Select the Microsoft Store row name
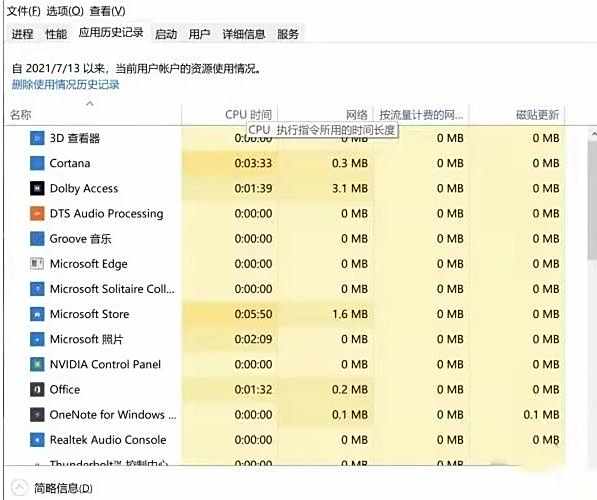The image size is (597, 500). coord(89,314)
